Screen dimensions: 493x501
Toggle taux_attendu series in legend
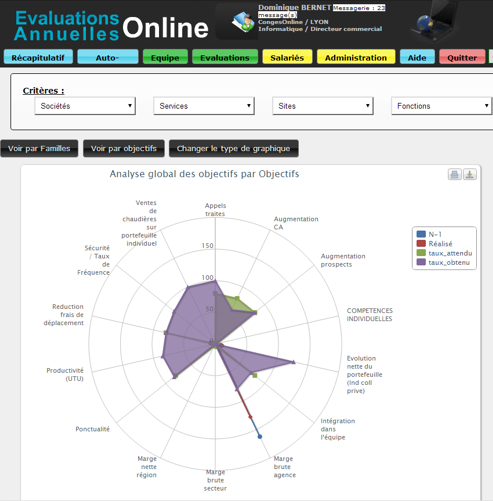444,253
